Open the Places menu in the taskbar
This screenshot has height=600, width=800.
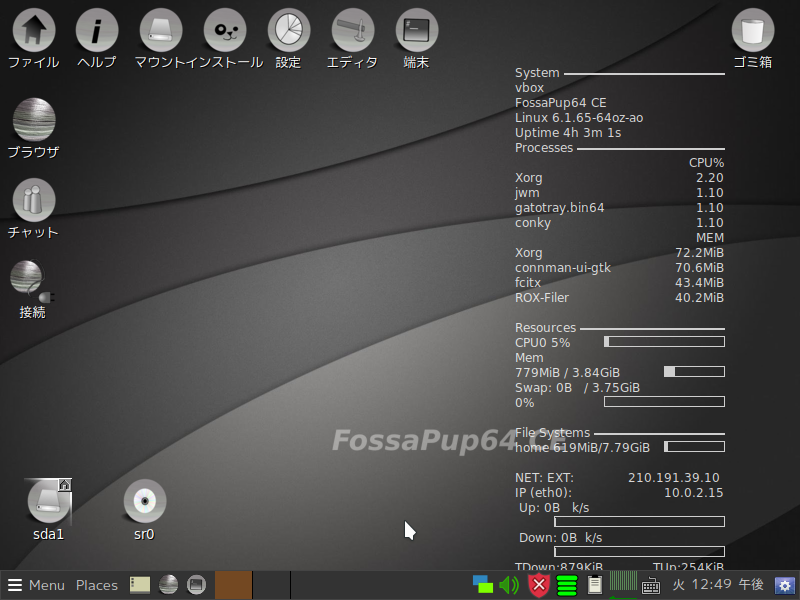pos(97,585)
